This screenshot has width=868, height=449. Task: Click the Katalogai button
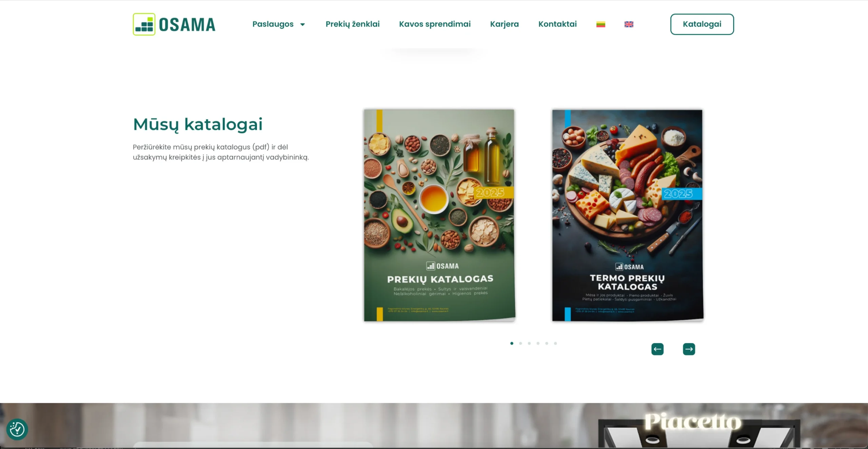click(702, 24)
